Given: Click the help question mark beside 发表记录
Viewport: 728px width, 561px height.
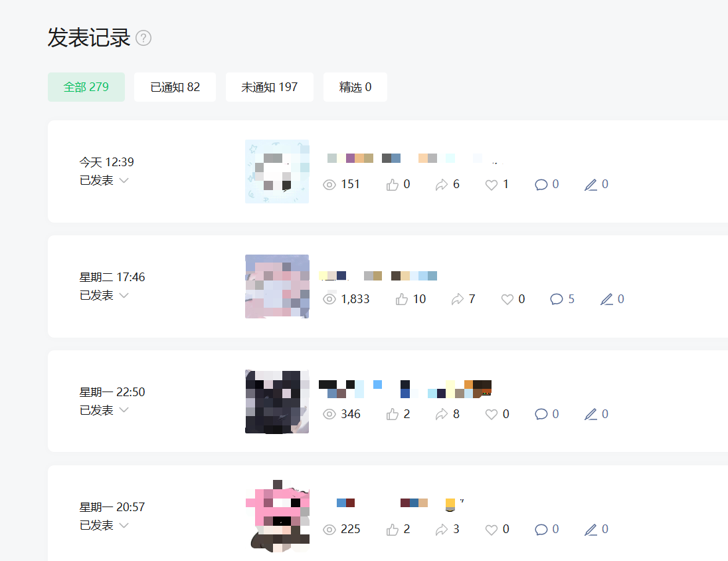Looking at the screenshot, I should [x=143, y=38].
